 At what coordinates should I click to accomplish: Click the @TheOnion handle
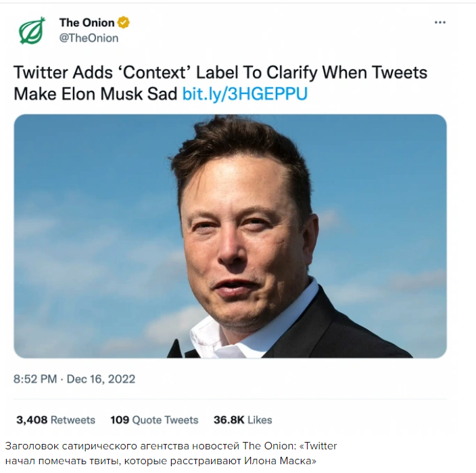(89, 38)
